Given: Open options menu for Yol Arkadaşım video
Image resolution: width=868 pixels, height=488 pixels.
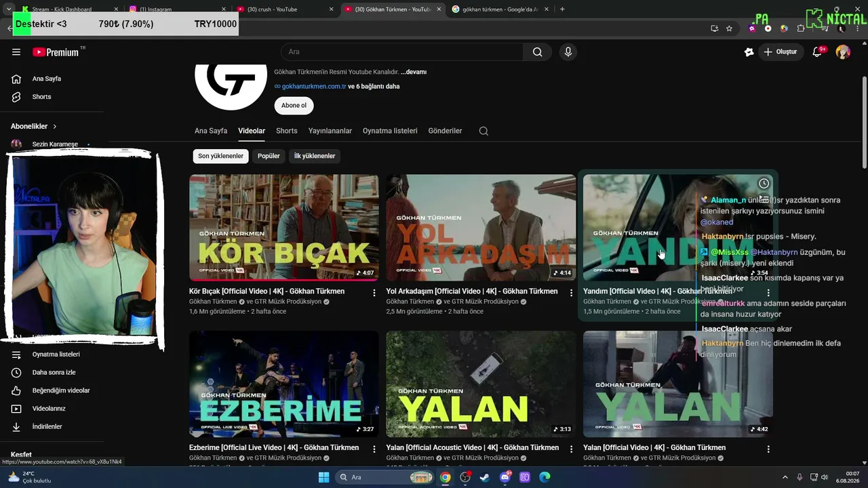Looking at the screenshot, I should 571,293.
